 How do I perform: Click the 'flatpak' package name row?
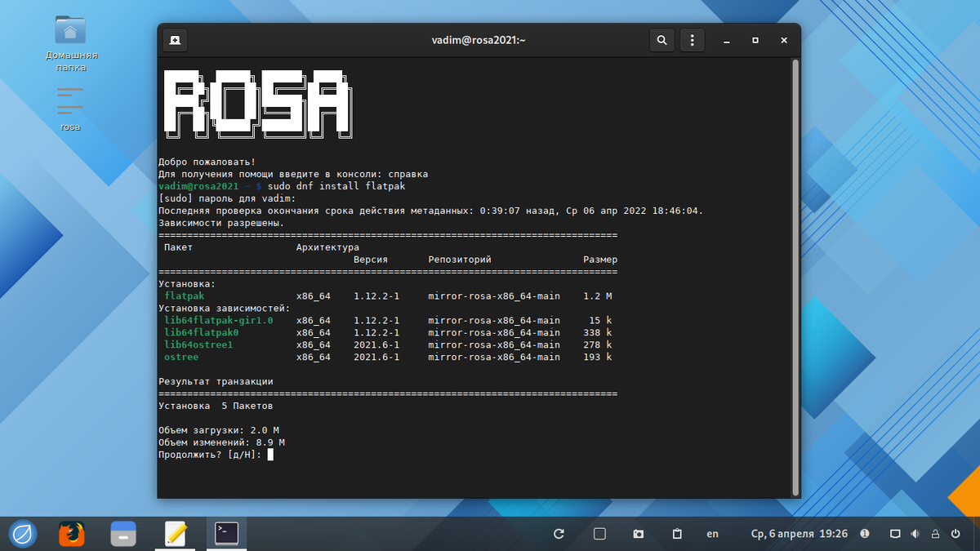185,295
